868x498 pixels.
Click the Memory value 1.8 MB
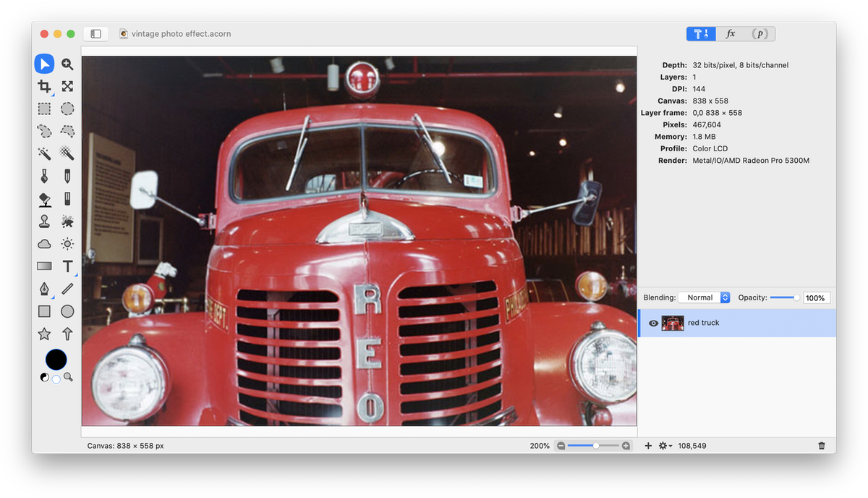click(704, 137)
